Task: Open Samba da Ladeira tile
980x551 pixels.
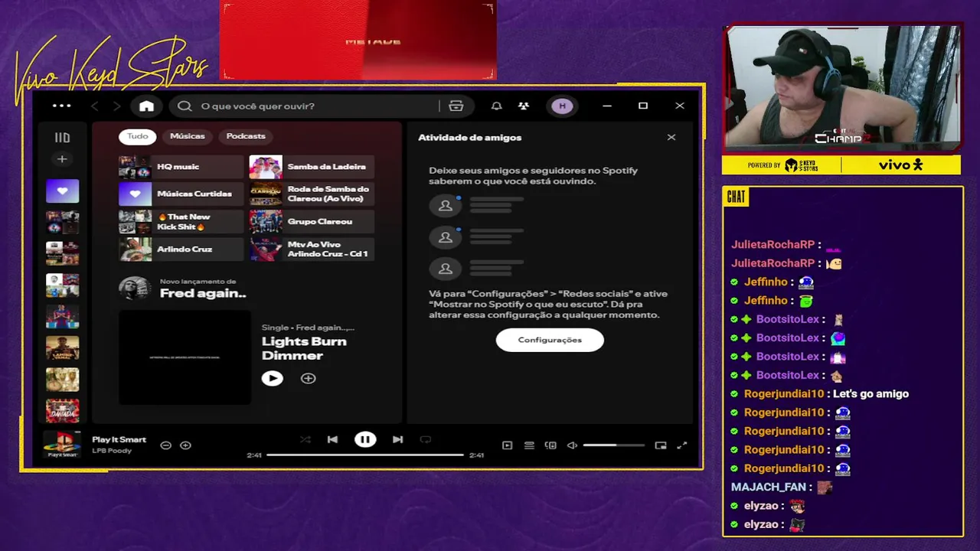Action: click(x=312, y=167)
